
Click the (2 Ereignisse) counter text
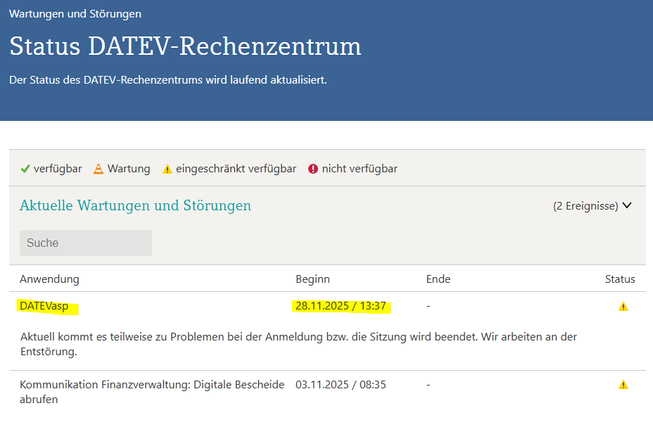586,206
